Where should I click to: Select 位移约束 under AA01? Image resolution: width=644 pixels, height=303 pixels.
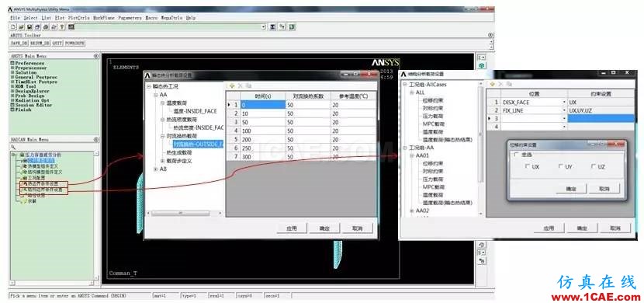(433, 164)
